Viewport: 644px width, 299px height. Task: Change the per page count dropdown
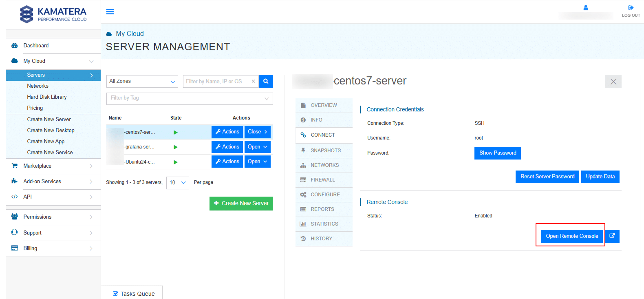[178, 183]
